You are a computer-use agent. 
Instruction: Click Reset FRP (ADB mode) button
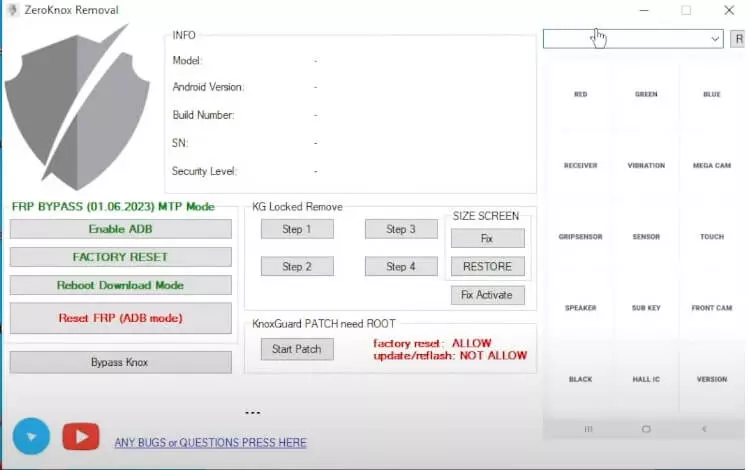click(x=121, y=318)
